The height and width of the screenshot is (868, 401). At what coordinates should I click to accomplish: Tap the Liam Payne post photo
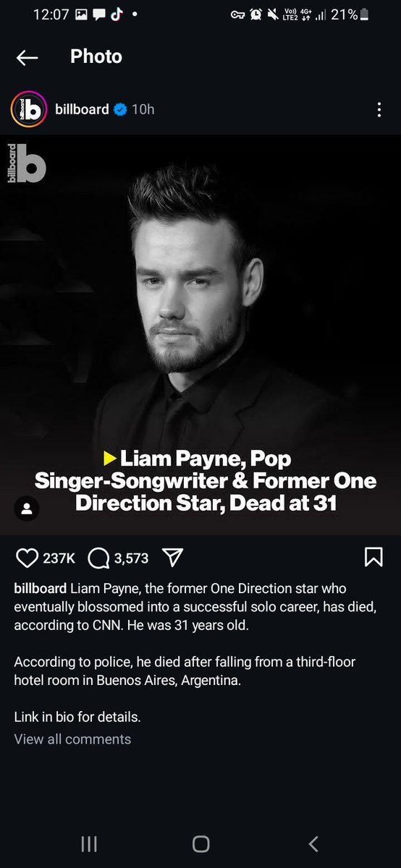tap(200, 335)
